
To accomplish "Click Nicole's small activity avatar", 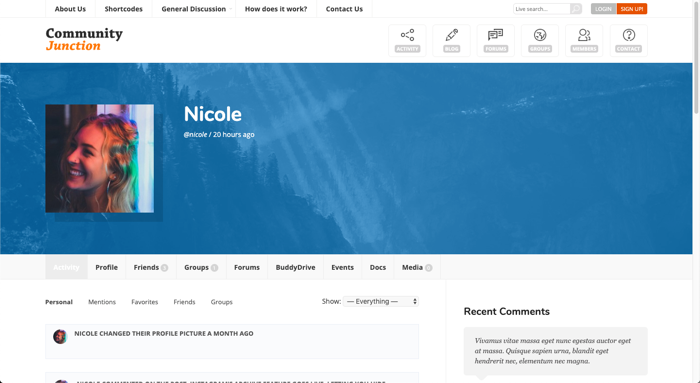I will pos(60,337).
